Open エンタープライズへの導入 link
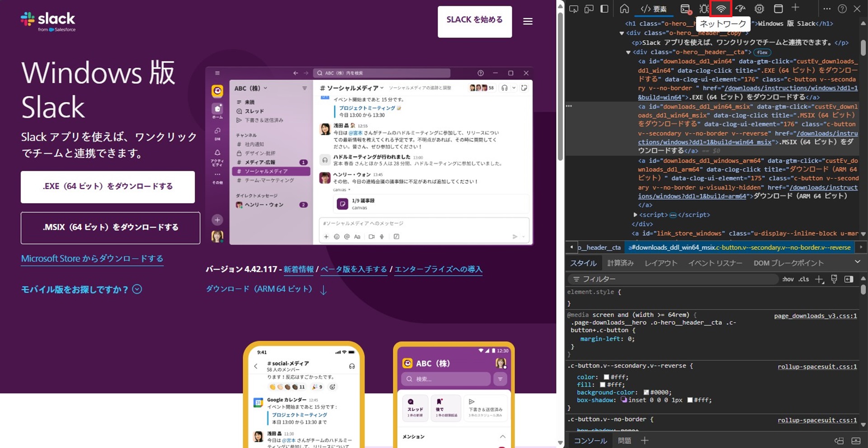The image size is (868, 448). tap(439, 269)
